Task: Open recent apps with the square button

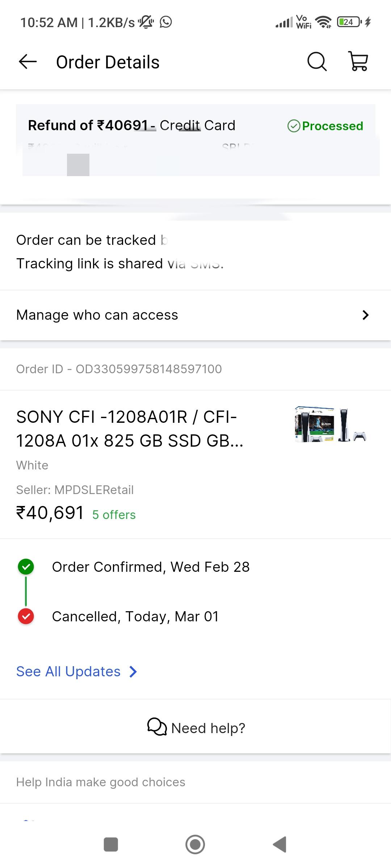Action: tap(111, 844)
